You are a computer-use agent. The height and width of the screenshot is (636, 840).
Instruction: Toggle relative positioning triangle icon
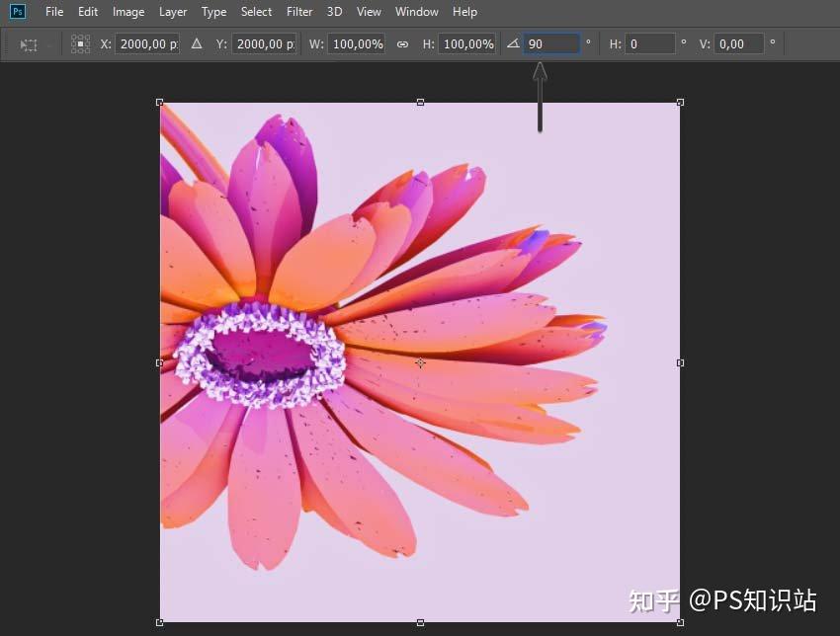(196, 44)
